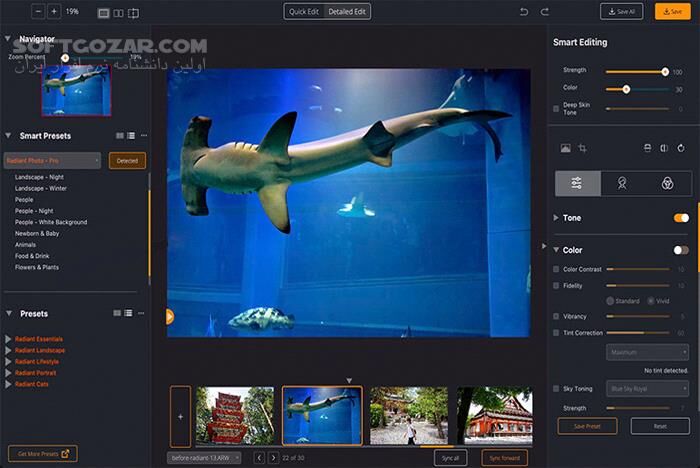This screenshot has height=468, width=700.
Task: Select Landscape - Night smart preset
Action: coord(39,177)
